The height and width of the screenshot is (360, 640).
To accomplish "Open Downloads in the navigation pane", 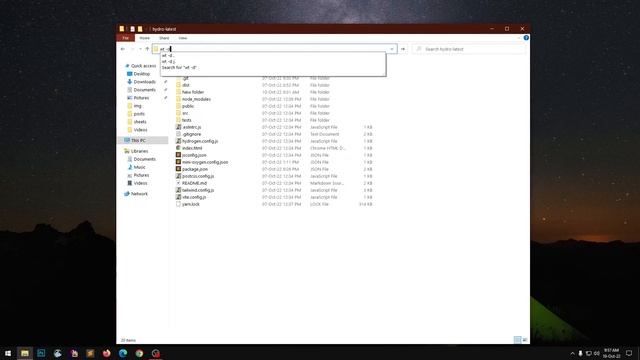I will (144, 82).
